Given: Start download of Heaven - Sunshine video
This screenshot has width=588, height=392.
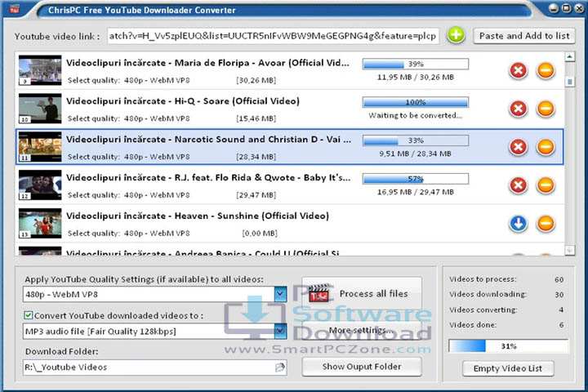Looking at the screenshot, I should 519,224.
